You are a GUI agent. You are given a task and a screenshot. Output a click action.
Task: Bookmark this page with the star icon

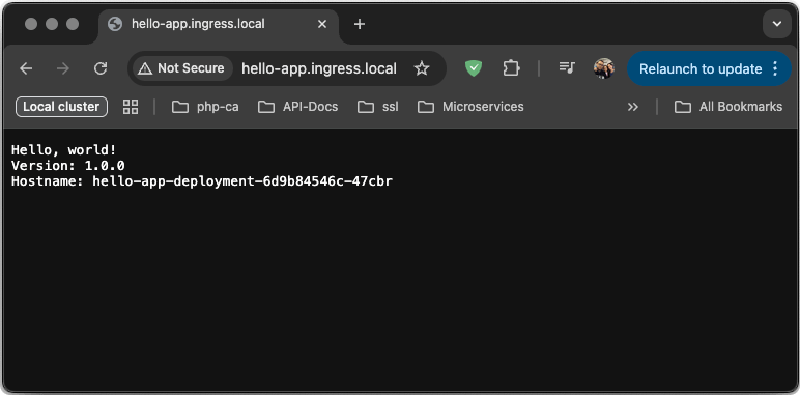tap(421, 68)
